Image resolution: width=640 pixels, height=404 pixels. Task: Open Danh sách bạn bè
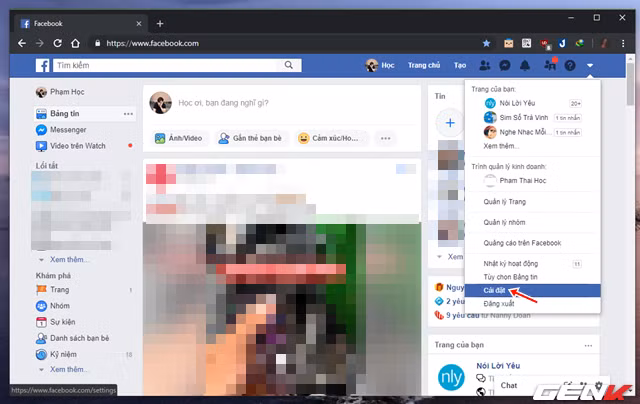pos(72,338)
